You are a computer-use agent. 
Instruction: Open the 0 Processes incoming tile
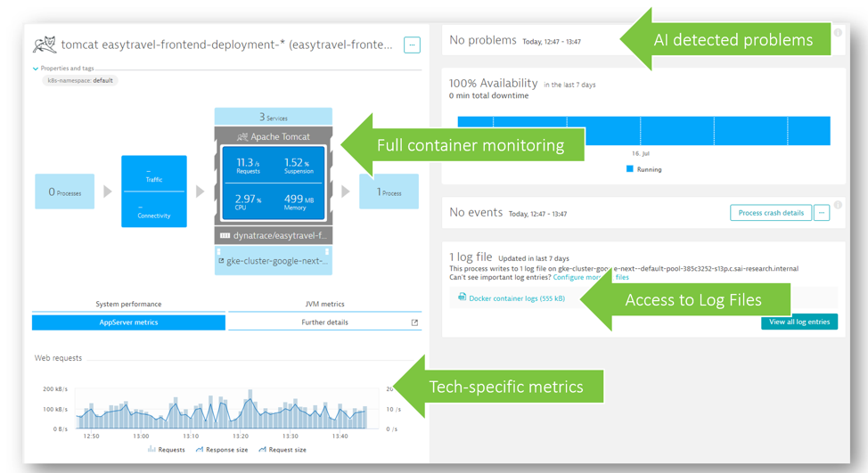pyautogui.click(x=65, y=192)
